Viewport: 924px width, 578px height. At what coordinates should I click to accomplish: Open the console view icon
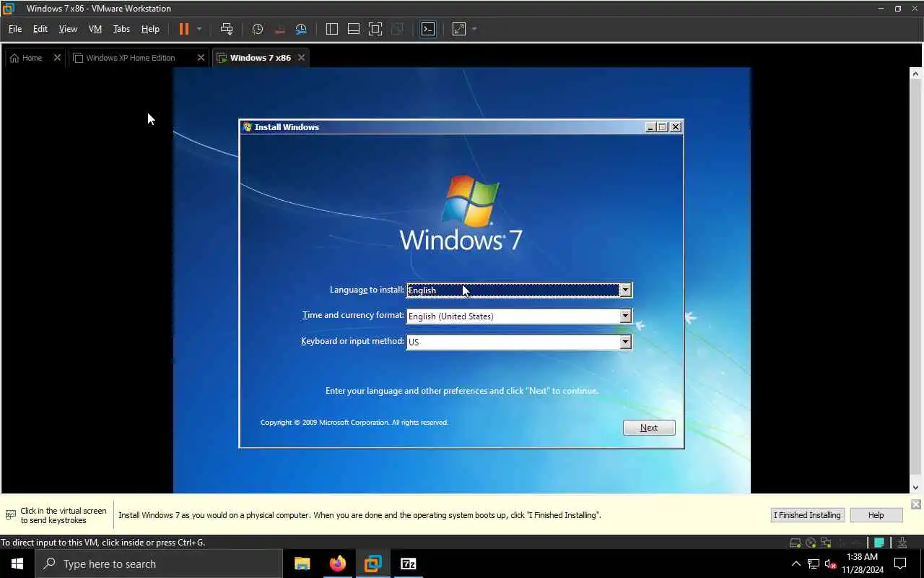pos(428,29)
